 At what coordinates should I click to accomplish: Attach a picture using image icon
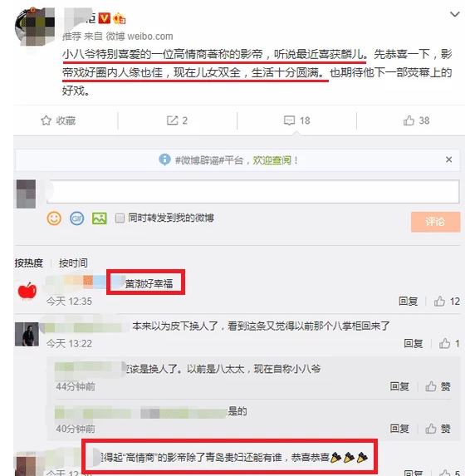pos(100,218)
